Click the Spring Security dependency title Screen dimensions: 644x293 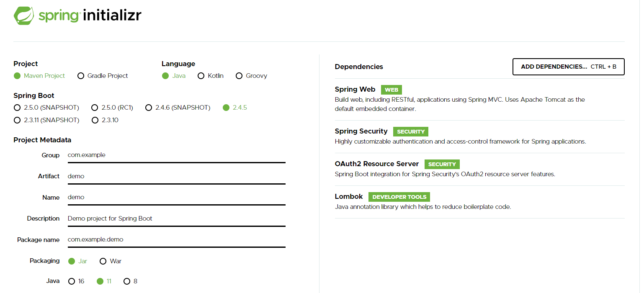(361, 131)
